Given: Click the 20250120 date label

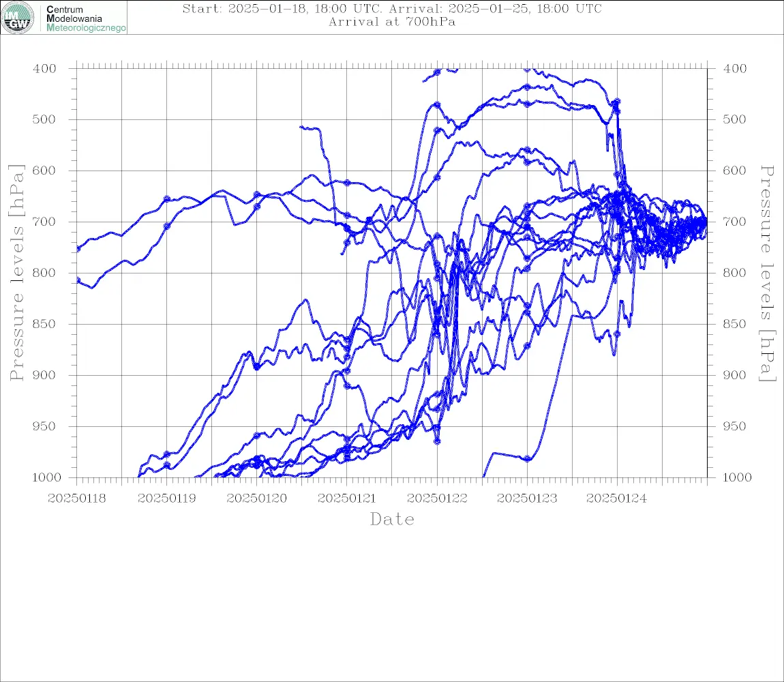Looking at the screenshot, I should tap(256, 499).
